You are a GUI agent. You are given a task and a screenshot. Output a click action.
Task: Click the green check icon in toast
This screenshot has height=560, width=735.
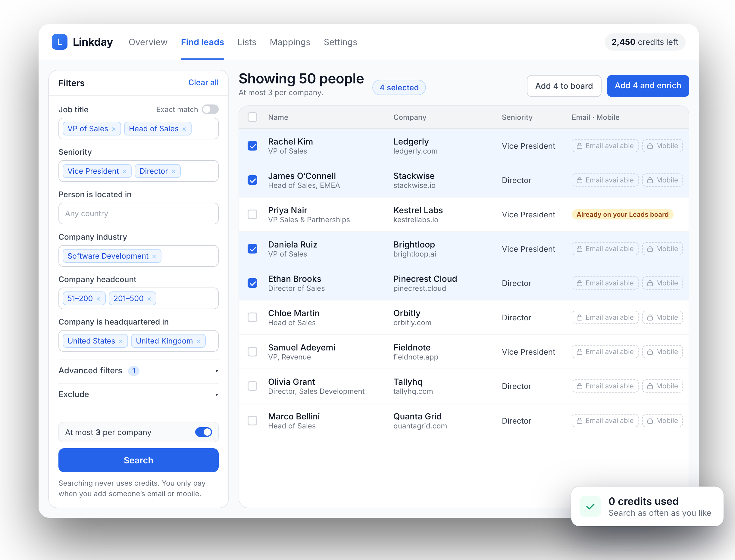pos(590,506)
